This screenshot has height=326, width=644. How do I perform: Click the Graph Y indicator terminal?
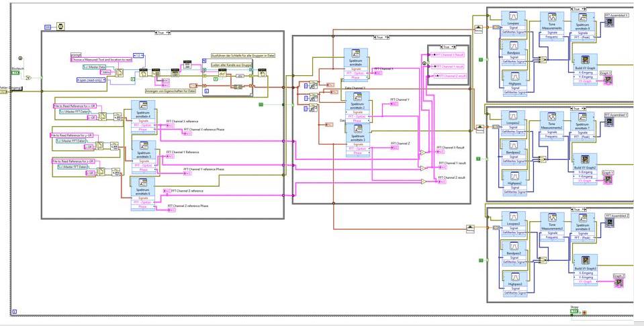(x=608, y=179)
